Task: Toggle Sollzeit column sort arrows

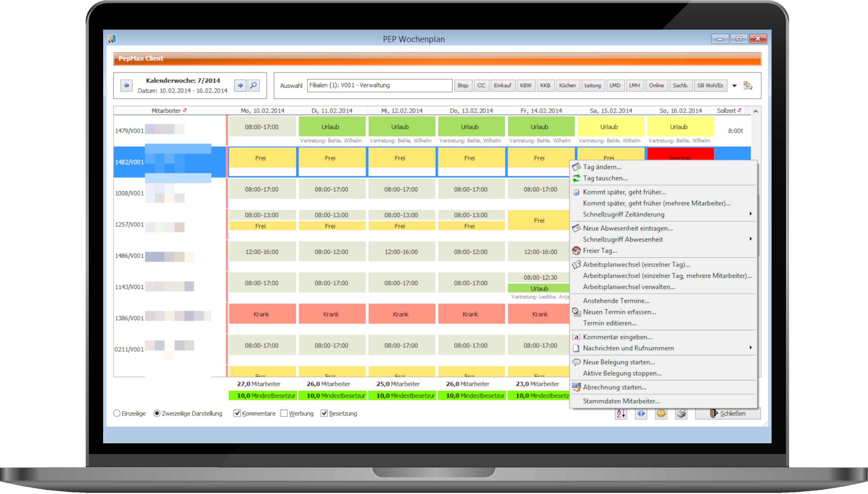Action: click(x=739, y=110)
